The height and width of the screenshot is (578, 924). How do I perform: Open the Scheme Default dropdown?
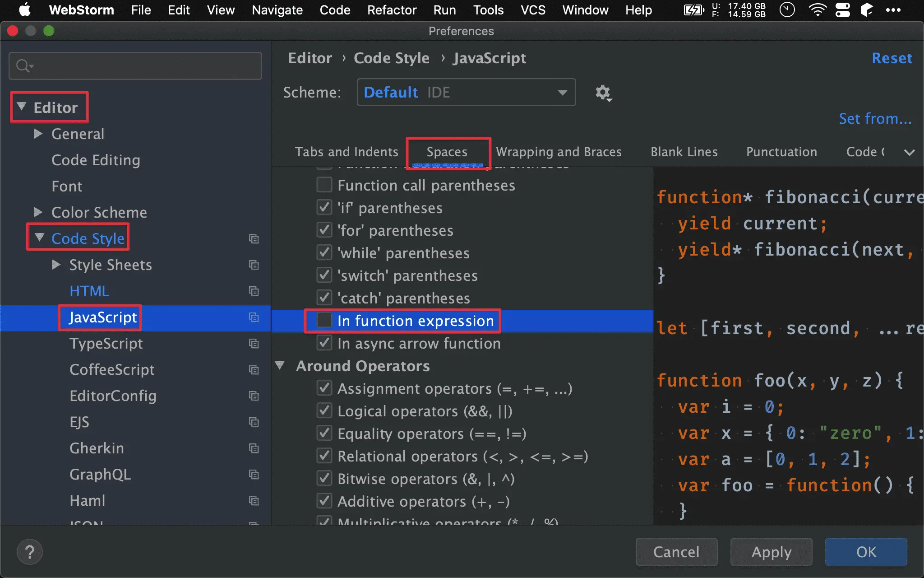pos(466,93)
